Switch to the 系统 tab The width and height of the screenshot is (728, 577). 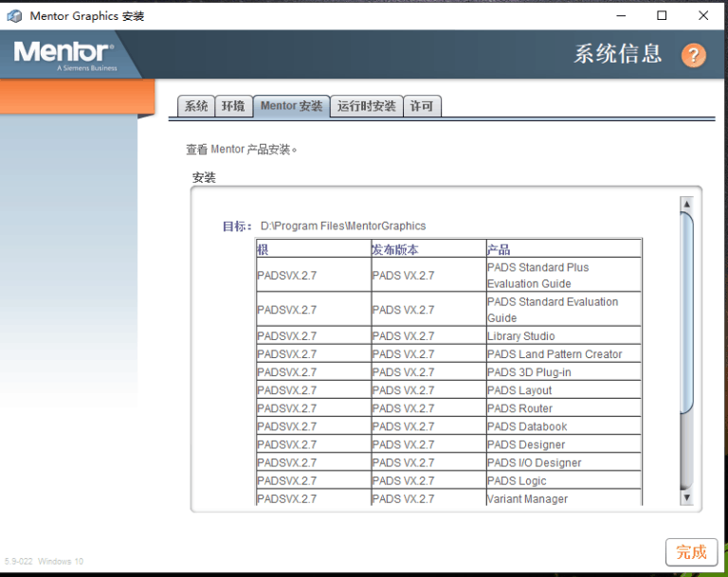click(196, 106)
